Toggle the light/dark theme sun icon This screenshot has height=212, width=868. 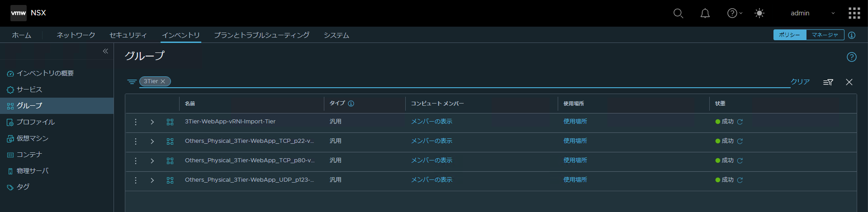click(759, 13)
